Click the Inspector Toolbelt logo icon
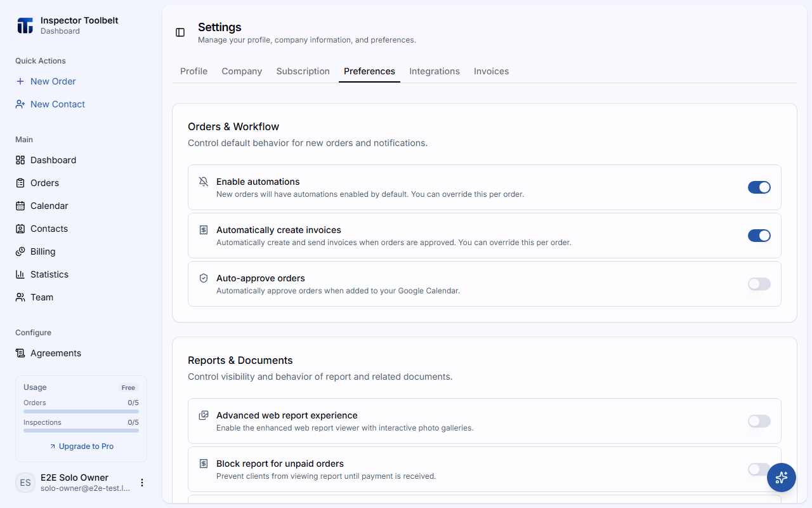Viewport: 812px width, 508px height. coord(25,25)
